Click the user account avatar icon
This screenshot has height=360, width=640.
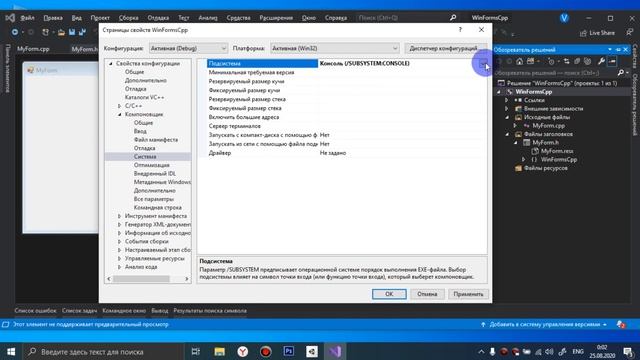pos(564,18)
